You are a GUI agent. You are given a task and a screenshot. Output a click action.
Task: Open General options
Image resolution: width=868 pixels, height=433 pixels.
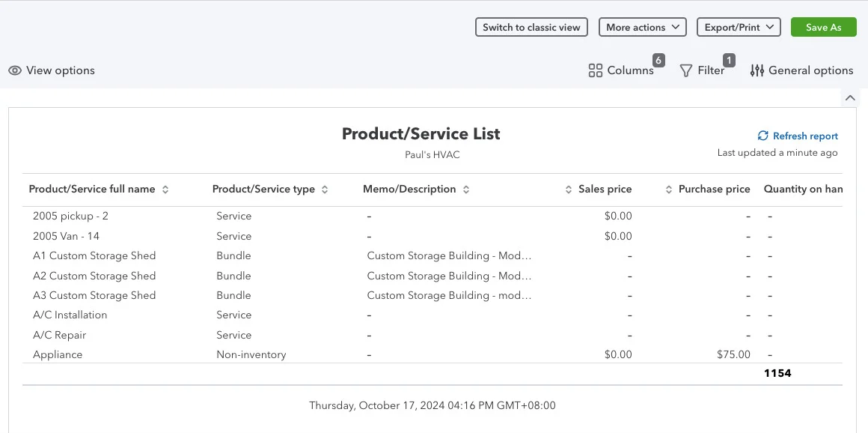(801, 70)
